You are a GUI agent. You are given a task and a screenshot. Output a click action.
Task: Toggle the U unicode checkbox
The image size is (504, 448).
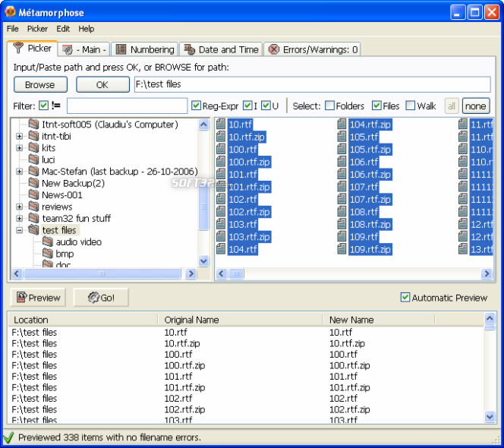(266, 106)
